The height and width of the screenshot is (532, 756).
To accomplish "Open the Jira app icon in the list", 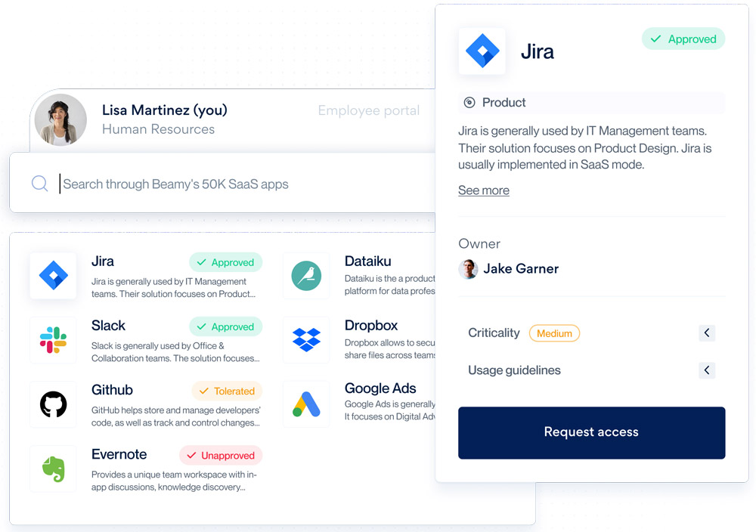I will 53,276.
